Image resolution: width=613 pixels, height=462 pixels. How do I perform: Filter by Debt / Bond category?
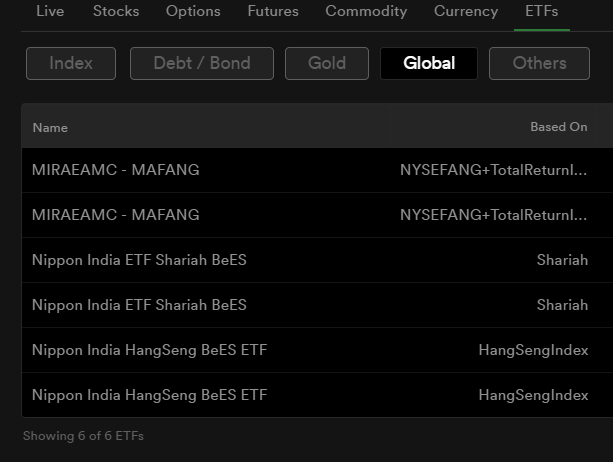click(202, 63)
